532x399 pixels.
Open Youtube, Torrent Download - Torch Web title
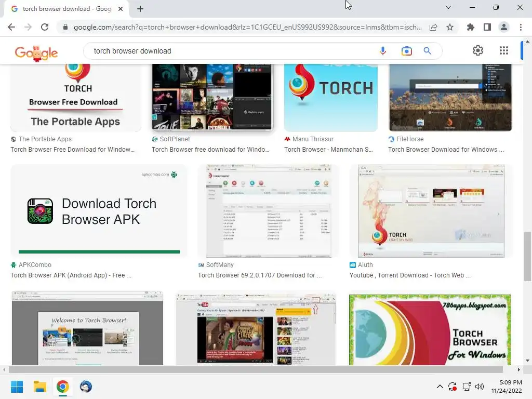click(x=410, y=275)
